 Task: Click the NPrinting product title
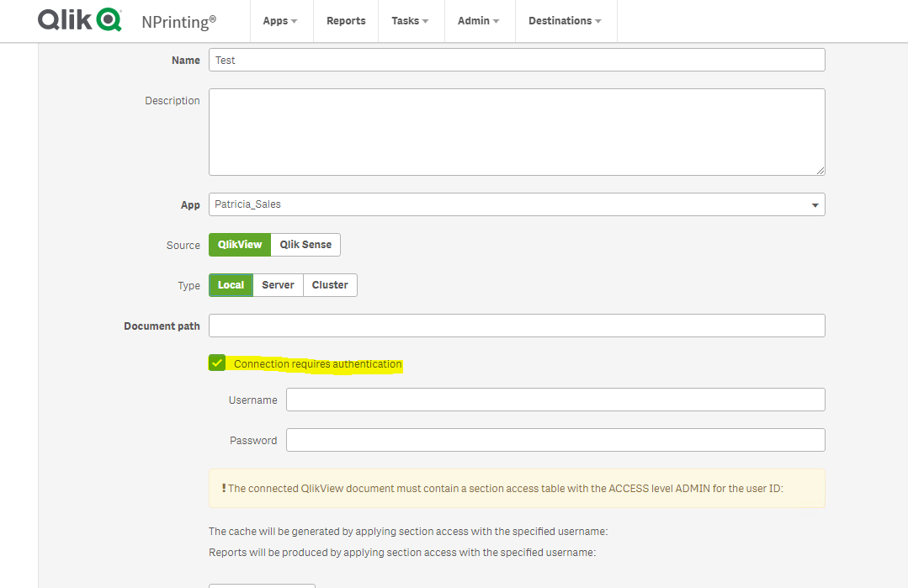pyautogui.click(x=179, y=22)
